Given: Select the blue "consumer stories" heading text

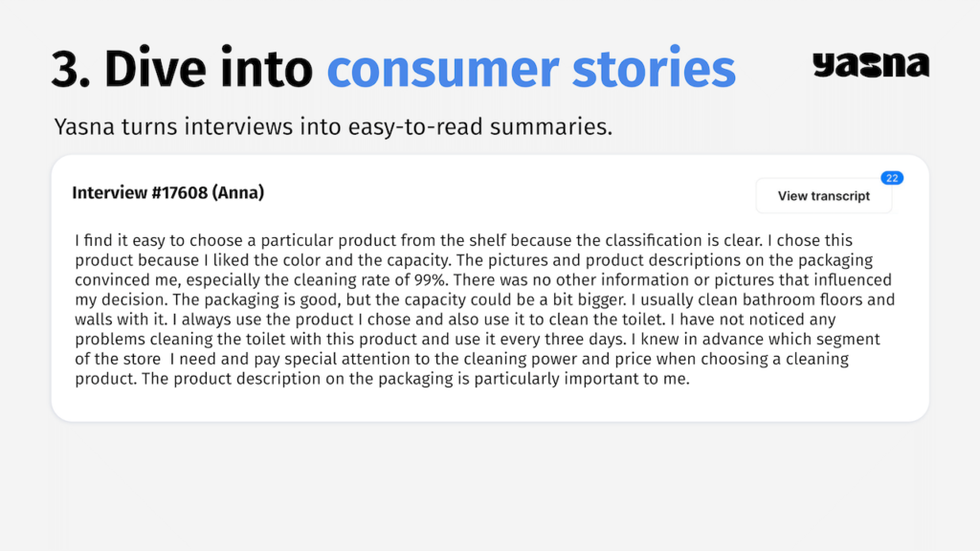Looking at the screenshot, I should click(x=531, y=68).
